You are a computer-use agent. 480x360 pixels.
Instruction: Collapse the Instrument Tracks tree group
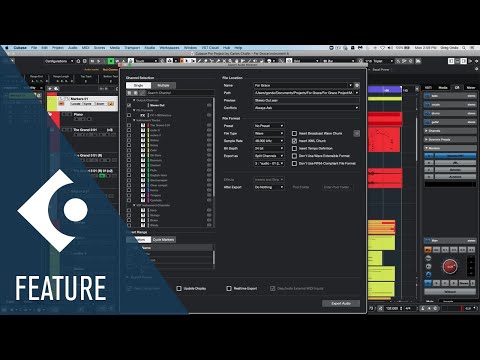point(134,120)
